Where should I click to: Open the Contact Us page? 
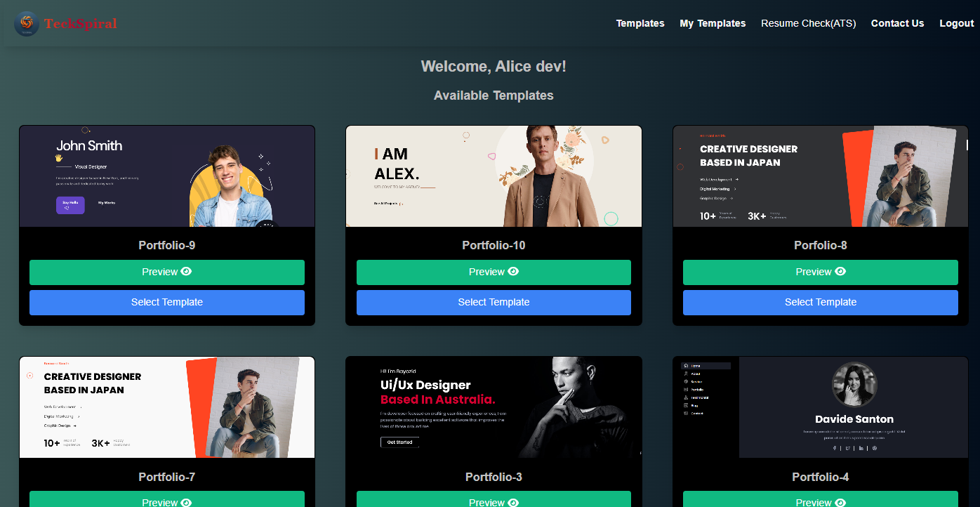tap(897, 23)
